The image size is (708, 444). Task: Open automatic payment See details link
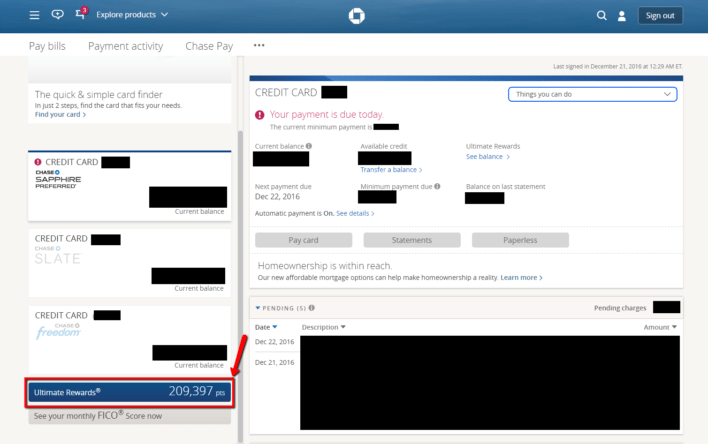[355, 213]
